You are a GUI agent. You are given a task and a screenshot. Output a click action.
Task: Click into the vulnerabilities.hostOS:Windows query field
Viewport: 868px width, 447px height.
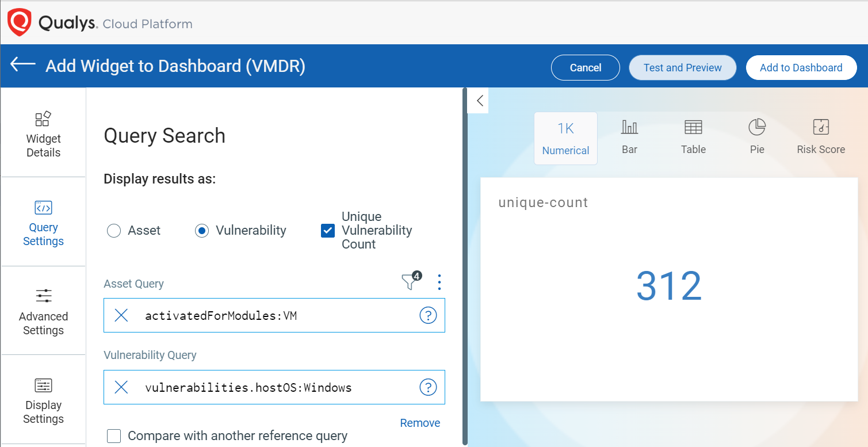(274, 387)
